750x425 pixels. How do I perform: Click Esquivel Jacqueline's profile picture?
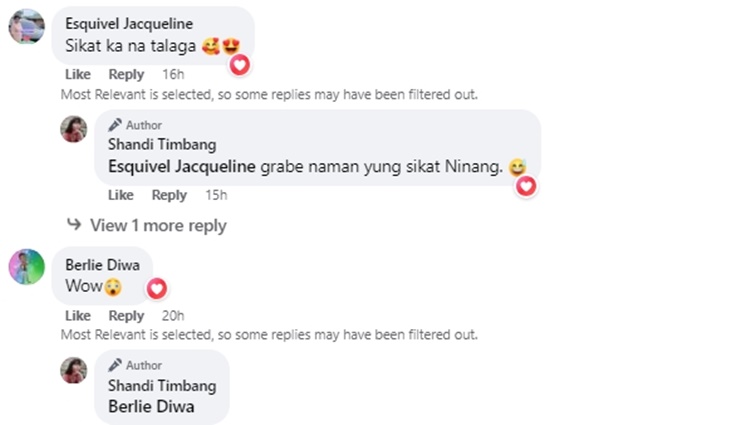click(26, 27)
